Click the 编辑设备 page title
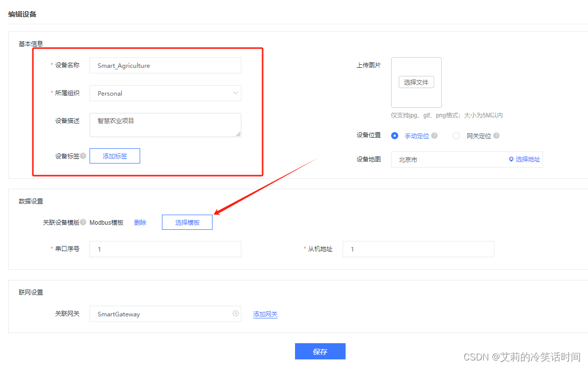Image resolution: width=588 pixels, height=367 pixels. 22,14
